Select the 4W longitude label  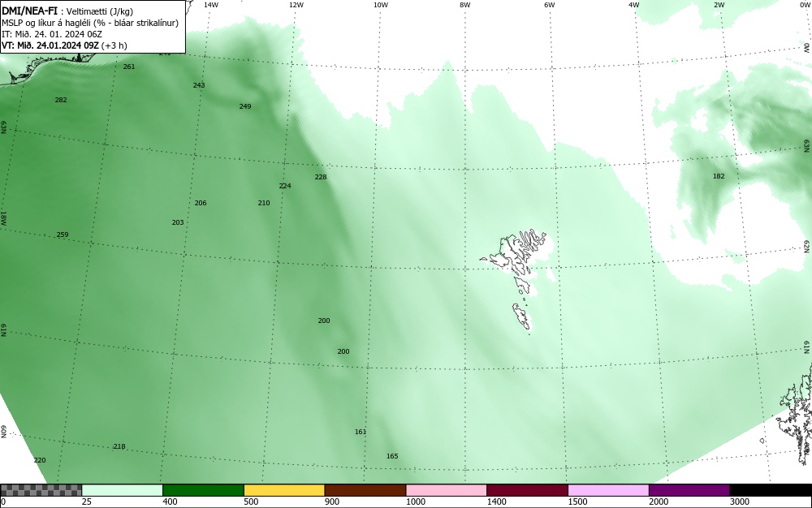click(x=634, y=5)
